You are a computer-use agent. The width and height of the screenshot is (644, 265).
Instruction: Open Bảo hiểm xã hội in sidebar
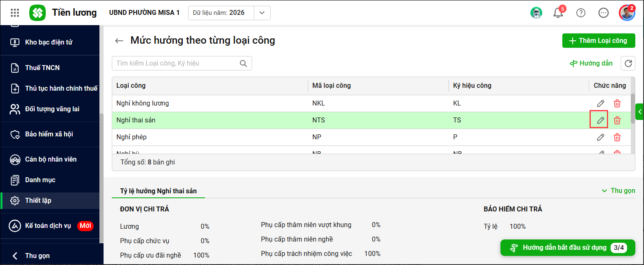[x=50, y=134]
